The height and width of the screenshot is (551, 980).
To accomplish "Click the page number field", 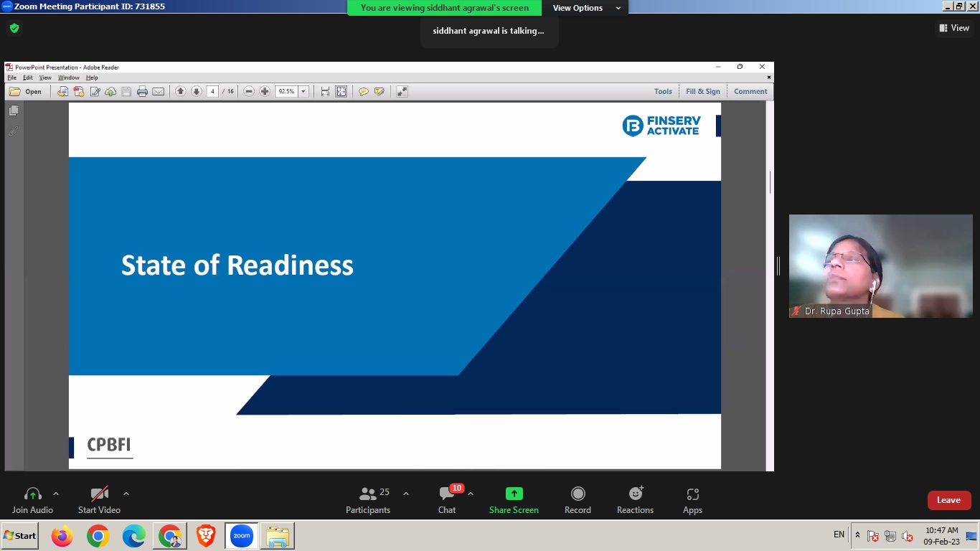I will (212, 91).
